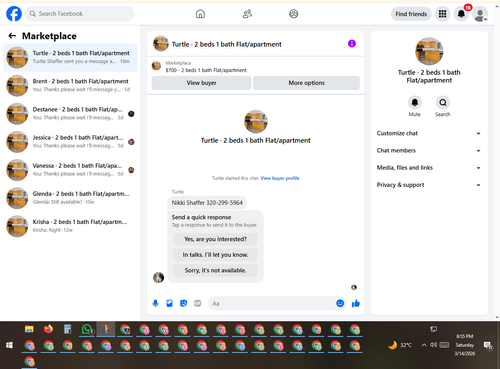This screenshot has height=369, width=500.
Task: Open WhatsApp from the taskbar
Action: coord(87,330)
